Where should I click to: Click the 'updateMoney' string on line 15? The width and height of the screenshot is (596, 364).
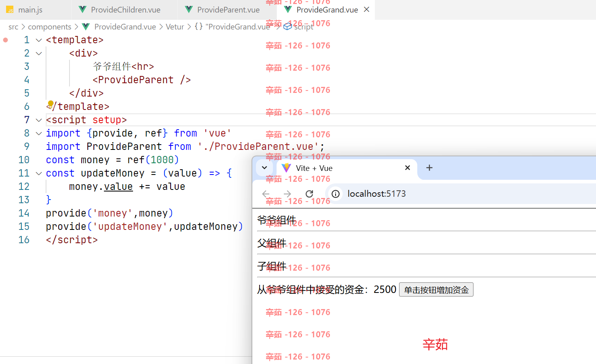point(130,227)
